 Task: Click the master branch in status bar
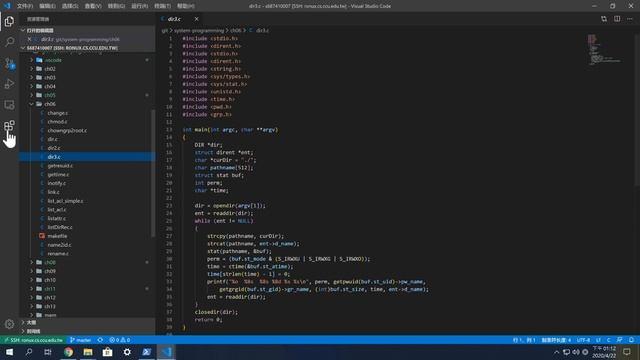(x=80, y=340)
